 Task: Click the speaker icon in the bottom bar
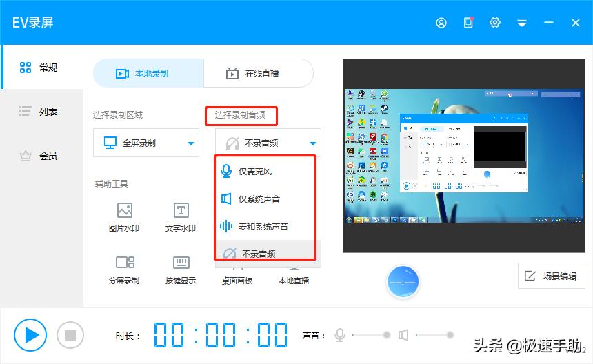(403, 335)
